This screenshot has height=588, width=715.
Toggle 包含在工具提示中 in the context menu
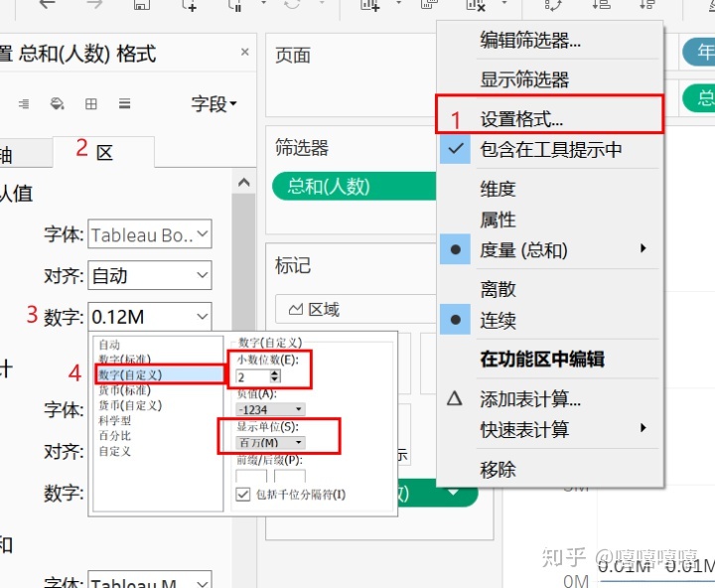pyautogui.click(x=549, y=149)
